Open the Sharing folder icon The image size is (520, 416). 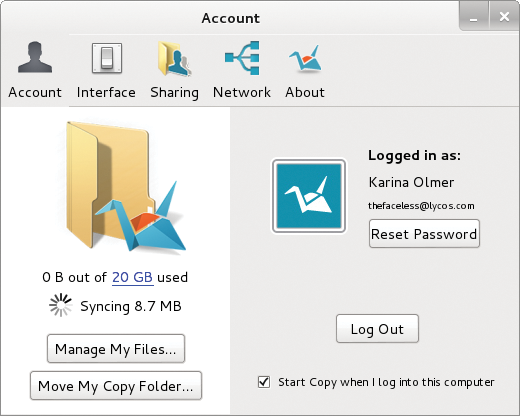tap(175, 59)
